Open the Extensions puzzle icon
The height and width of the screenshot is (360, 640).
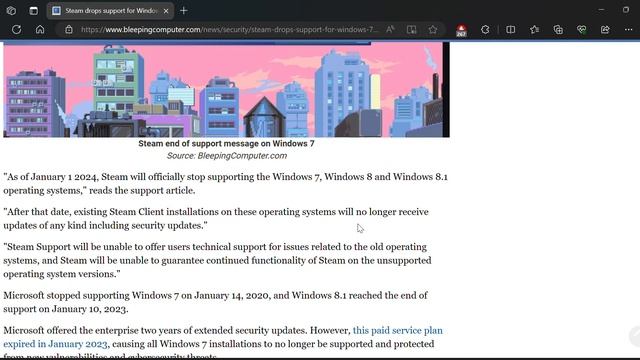[485, 29]
